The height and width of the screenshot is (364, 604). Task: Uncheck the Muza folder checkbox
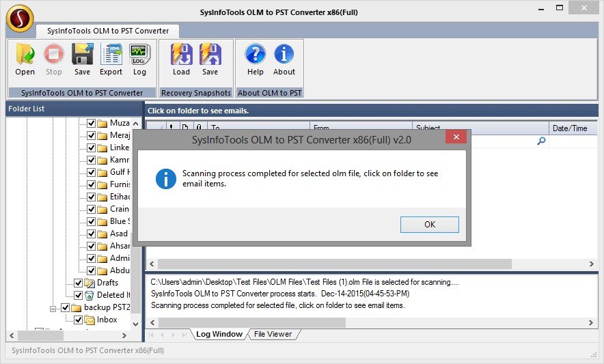coord(91,123)
